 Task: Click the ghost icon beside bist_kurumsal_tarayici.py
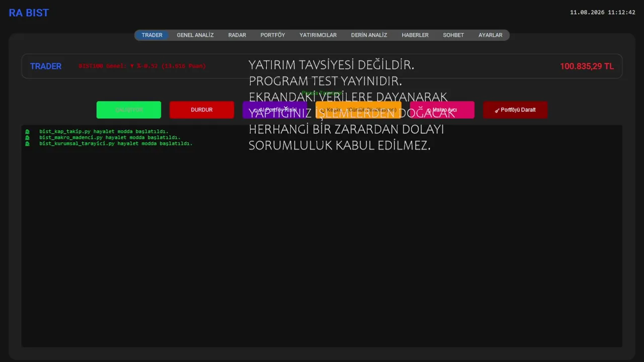coord(27,144)
